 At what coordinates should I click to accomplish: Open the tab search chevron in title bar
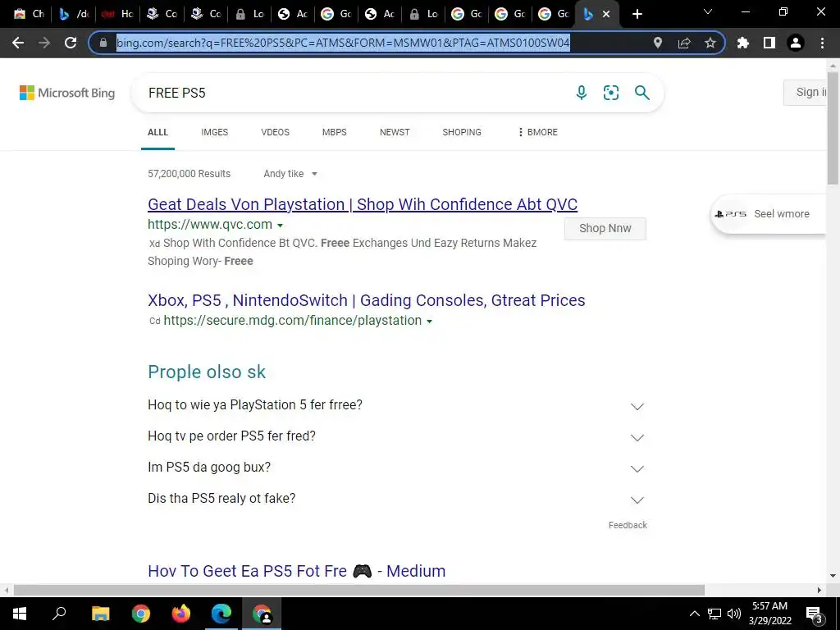click(708, 11)
